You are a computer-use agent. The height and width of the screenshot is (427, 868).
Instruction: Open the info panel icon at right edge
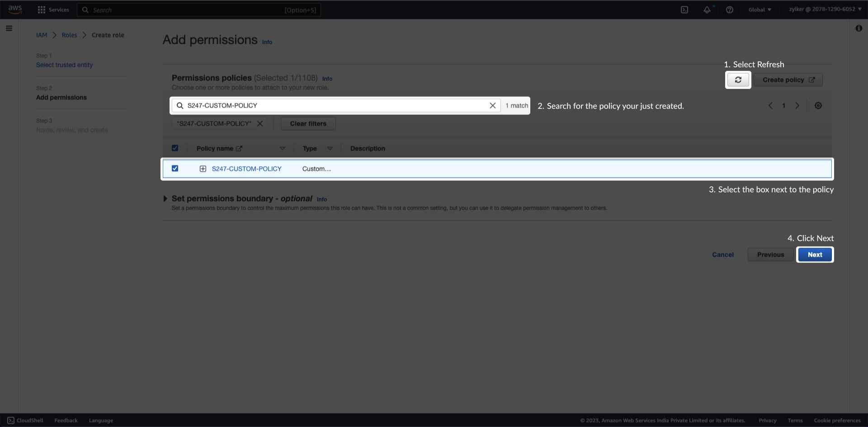(859, 28)
